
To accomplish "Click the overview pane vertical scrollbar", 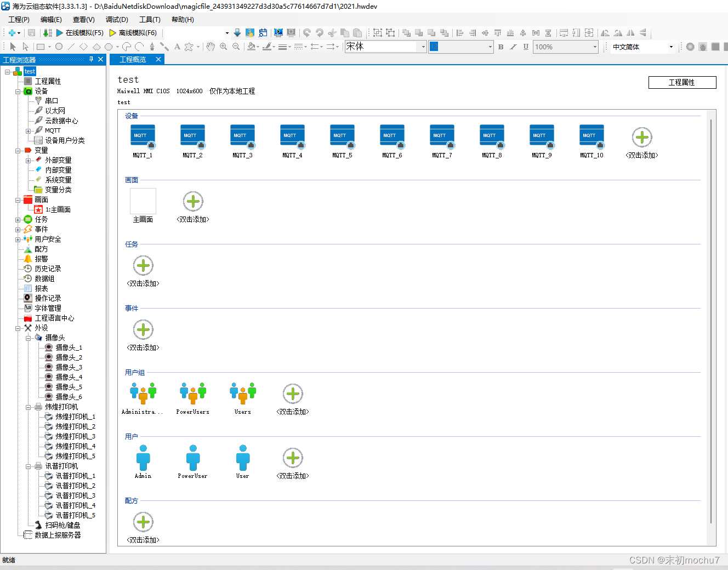I will click(711, 321).
